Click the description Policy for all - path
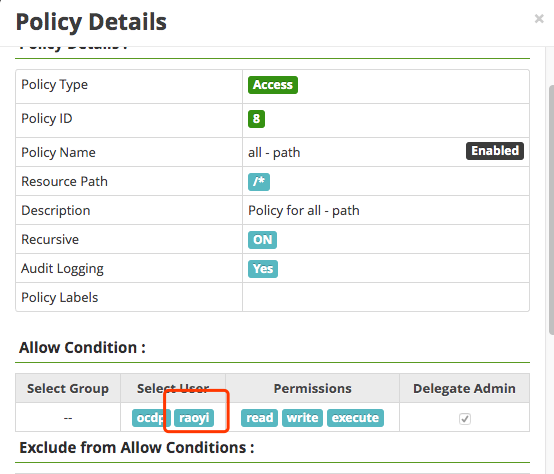Viewport: 554px width, 474px height. (x=304, y=211)
